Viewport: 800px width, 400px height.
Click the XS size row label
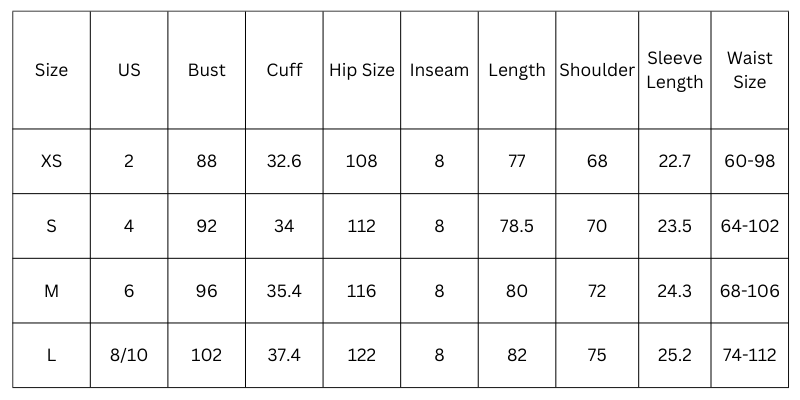[x=52, y=161]
